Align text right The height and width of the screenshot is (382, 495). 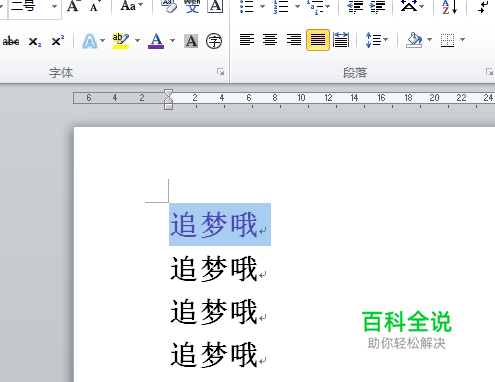(x=294, y=40)
